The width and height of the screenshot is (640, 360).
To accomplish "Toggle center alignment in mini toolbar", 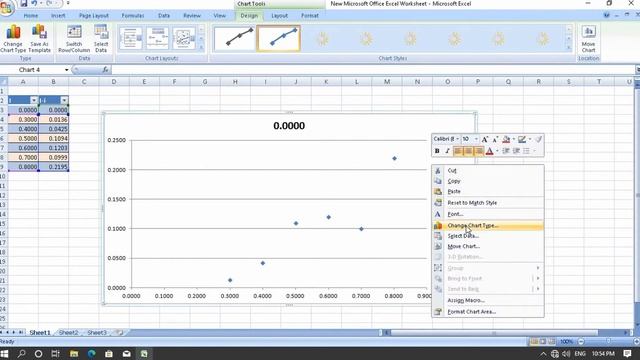I will pos(469,151).
